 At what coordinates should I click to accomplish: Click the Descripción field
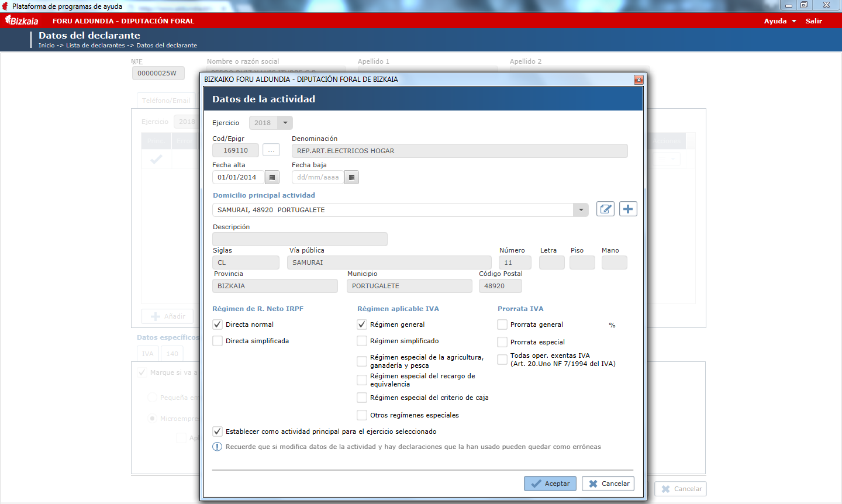point(300,239)
